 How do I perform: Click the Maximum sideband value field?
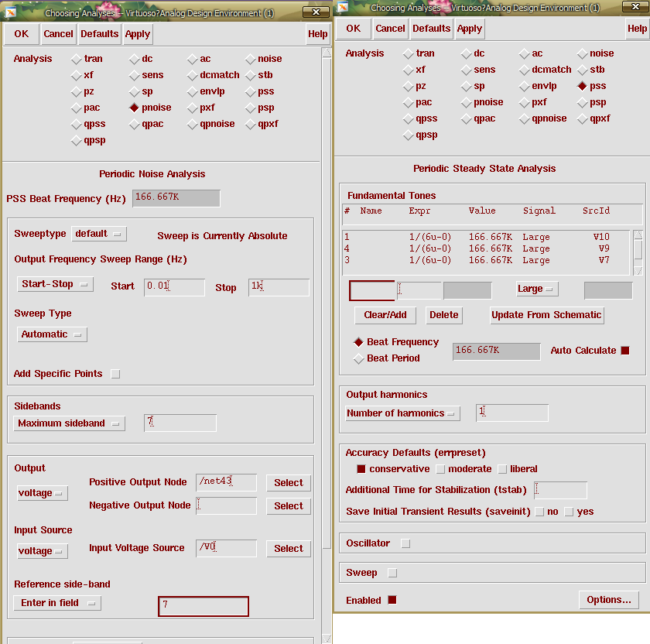(180, 423)
